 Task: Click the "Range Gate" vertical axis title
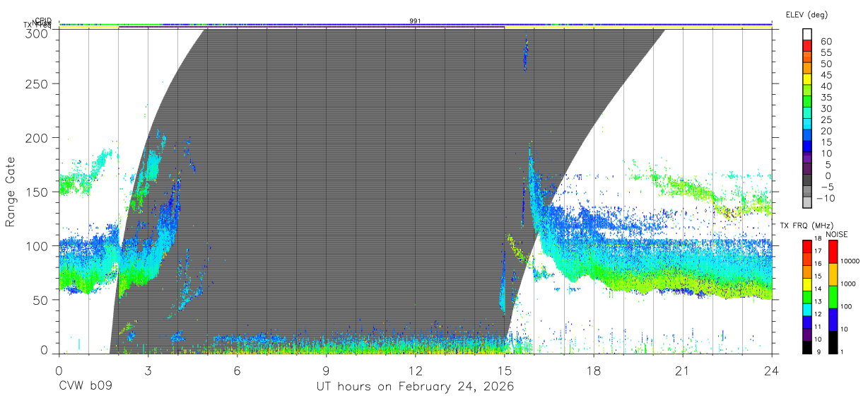point(11,192)
